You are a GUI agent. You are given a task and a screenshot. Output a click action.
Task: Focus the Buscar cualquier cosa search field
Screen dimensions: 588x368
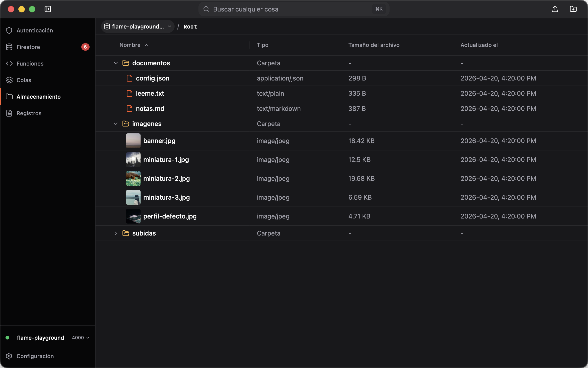(x=294, y=9)
